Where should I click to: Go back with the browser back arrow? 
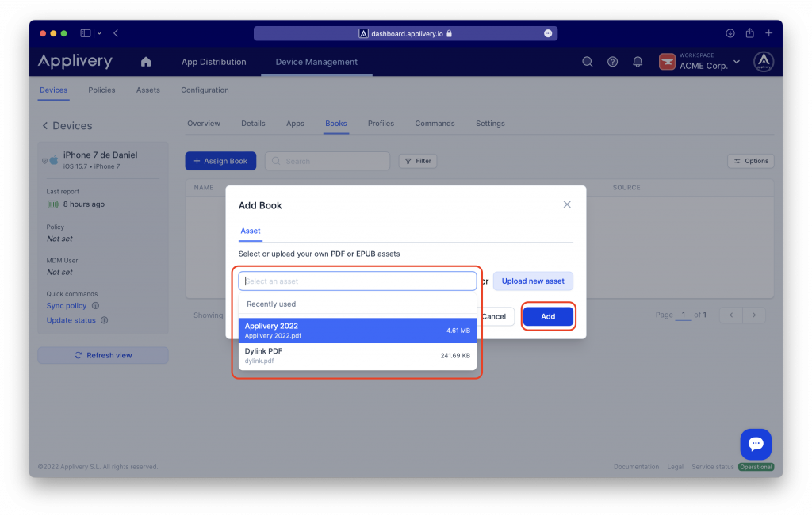pyautogui.click(x=116, y=33)
